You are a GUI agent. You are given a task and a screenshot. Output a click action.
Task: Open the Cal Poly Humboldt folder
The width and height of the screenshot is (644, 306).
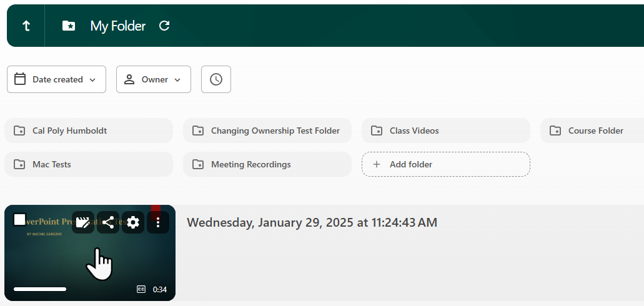coord(89,131)
